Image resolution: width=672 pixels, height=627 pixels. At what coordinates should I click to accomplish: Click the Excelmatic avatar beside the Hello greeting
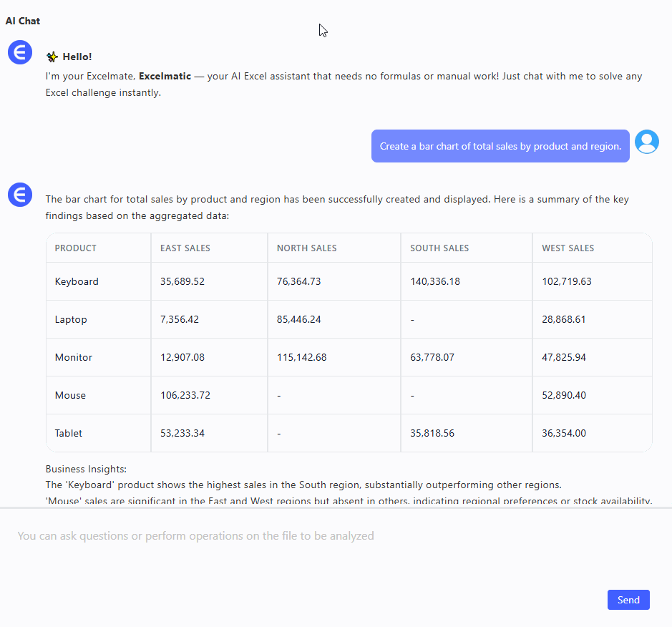[x=20, y=52]
